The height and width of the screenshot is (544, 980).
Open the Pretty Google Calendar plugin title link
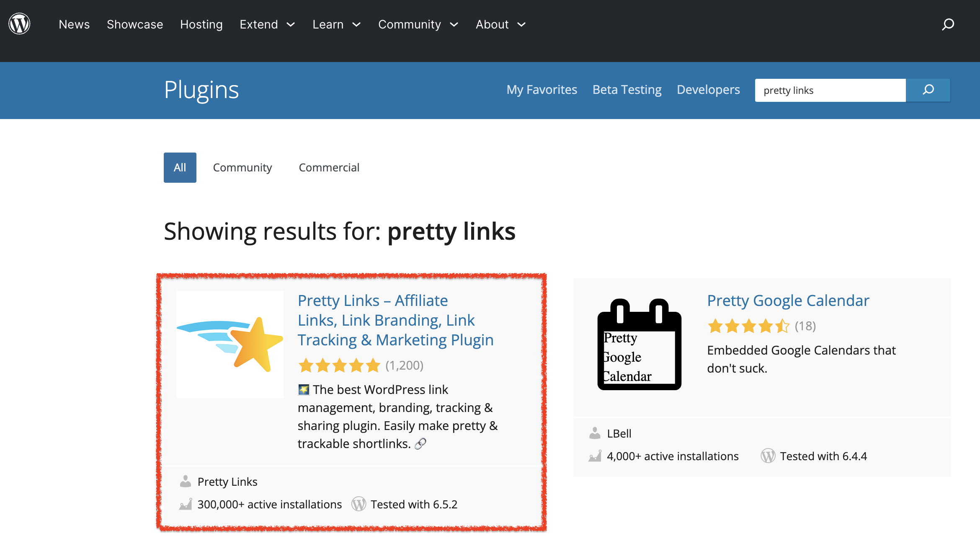click(x=788, y=300)
